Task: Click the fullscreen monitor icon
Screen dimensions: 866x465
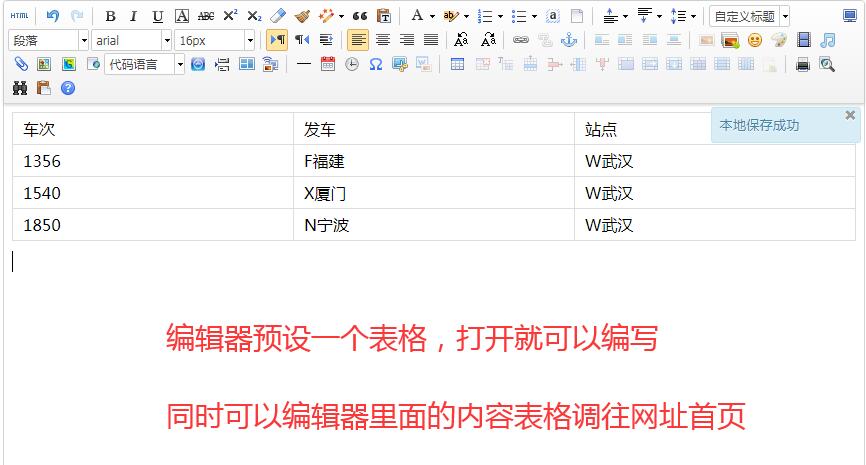Action: (849, 16)
